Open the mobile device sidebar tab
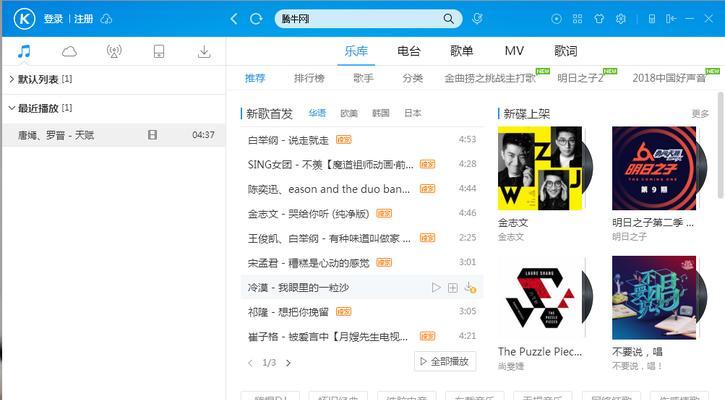 pyautogui.click(x=159, y=51)
